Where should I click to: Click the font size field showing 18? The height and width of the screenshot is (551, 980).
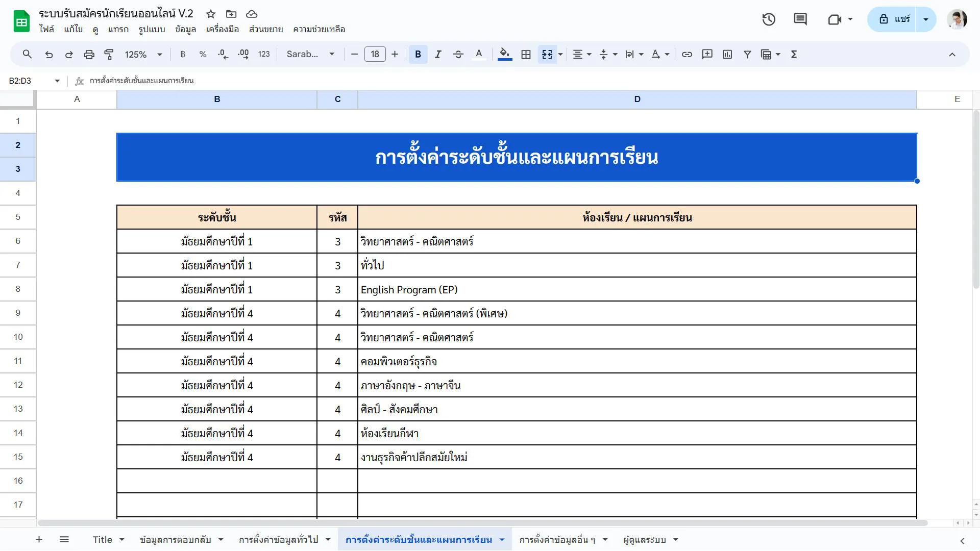point(375,54)
